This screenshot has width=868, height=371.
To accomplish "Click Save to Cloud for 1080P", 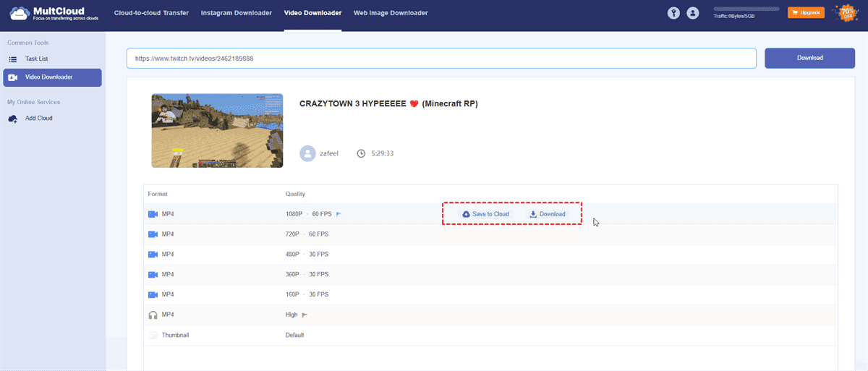I will pyautogui.click(x=486, y=214).
